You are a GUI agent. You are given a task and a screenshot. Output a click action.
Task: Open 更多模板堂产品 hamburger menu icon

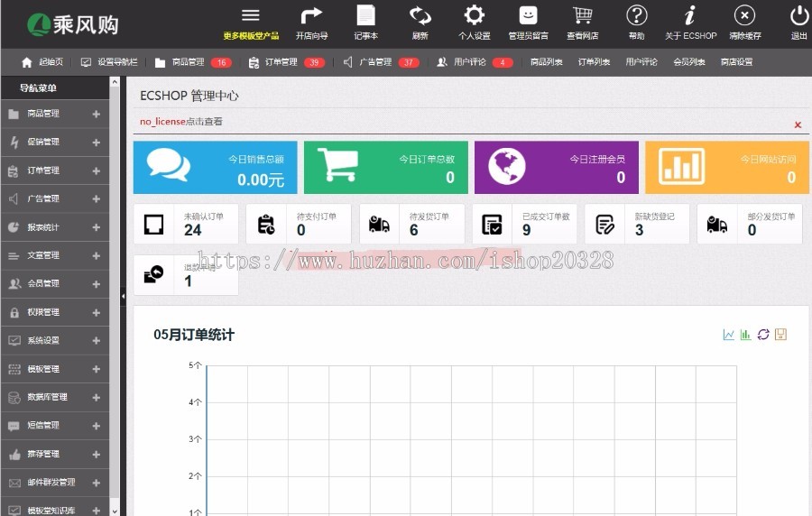(x=251, y=15)
